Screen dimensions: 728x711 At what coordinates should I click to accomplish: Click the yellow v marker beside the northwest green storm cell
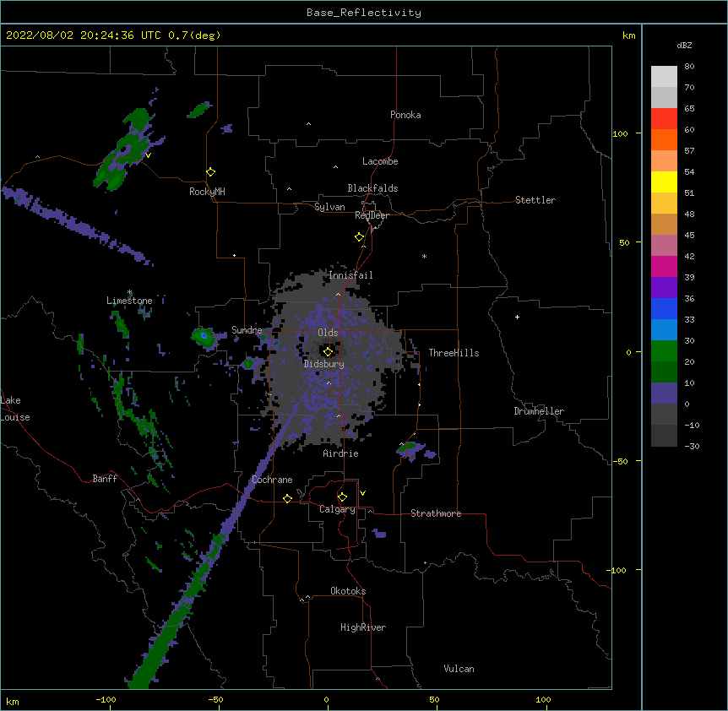point(148,155)
